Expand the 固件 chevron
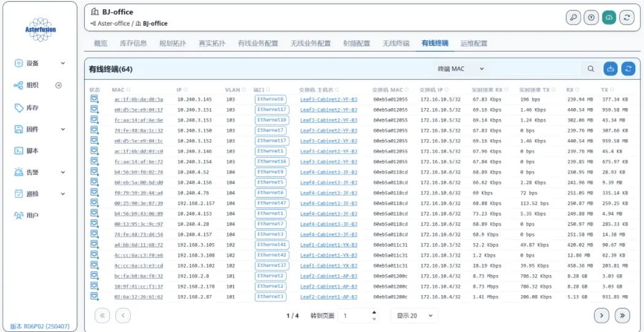This screenshot has height=332, width=644. pos(63,129)
